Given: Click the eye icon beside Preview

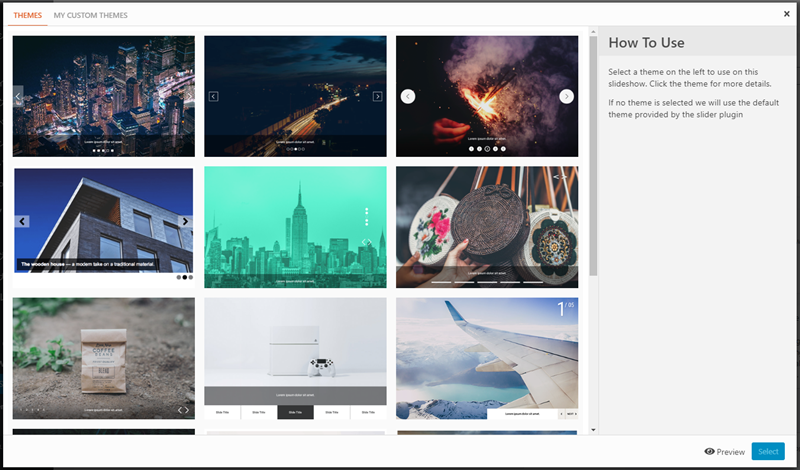Looking at the screenshot, I should tap(709, 452).
